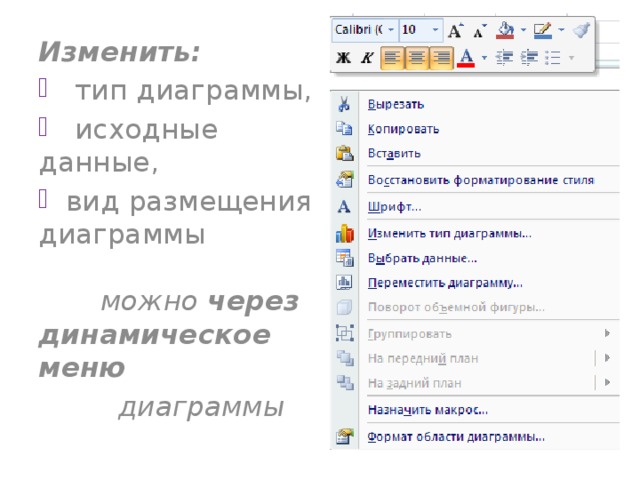Image resolution: width=640 pixels, height=480 pixels.
Task: Open the Calibri font name dropdown
Action: (x=391, y=30)
